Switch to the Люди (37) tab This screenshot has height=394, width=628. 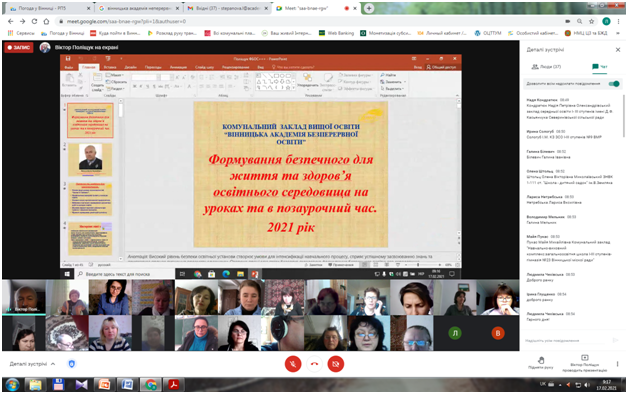[546, 67]
